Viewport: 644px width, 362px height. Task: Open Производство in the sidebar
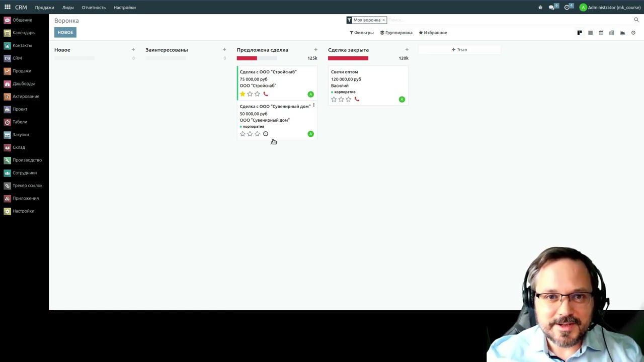pyautogui.click(x=23, y=160)
